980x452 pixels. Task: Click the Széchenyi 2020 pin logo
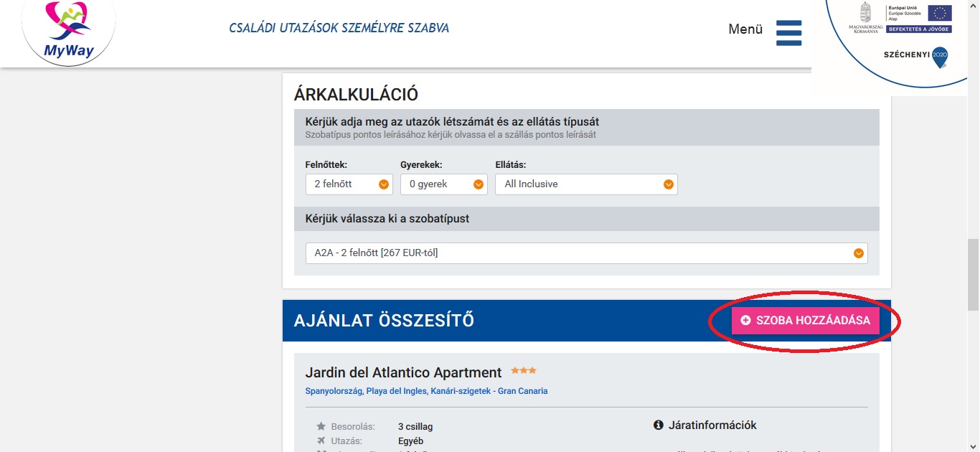click(939, 57)
